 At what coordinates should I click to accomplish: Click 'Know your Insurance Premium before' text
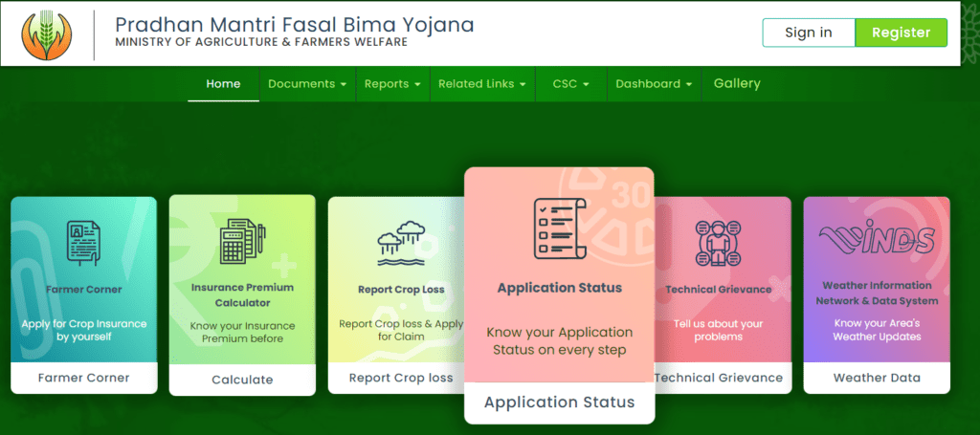coord(242,332)
